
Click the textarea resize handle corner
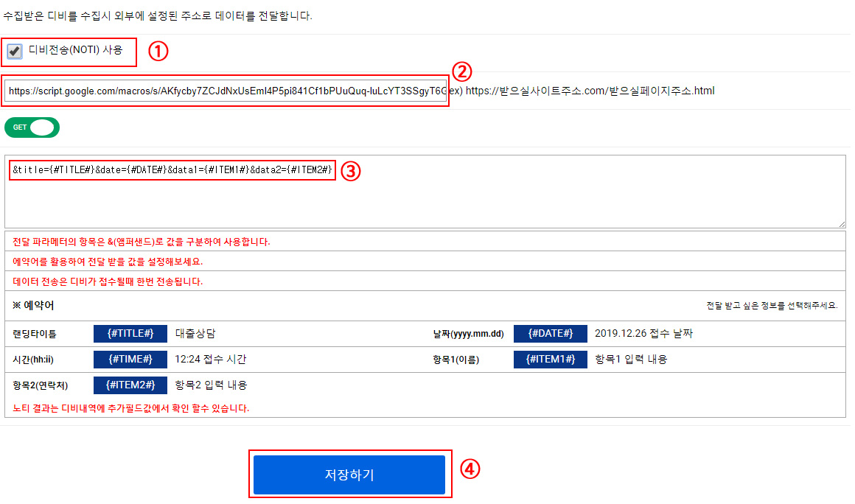(x=842, y=224)
